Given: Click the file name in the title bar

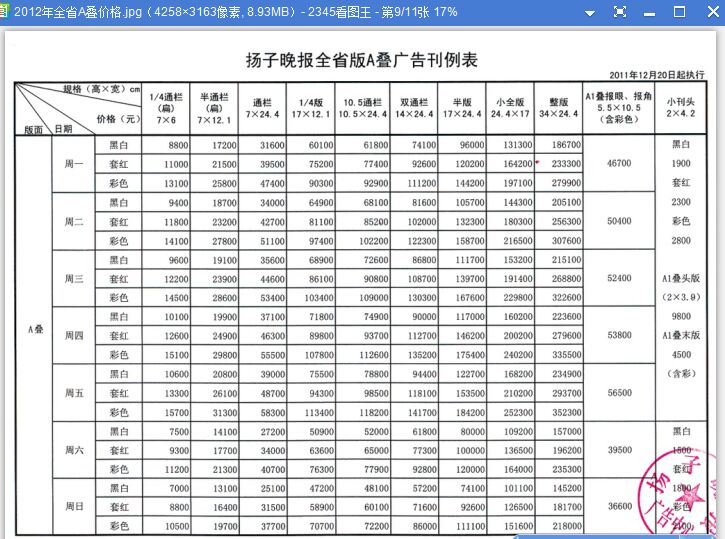Looking at the screenshot, I should pyautogui.click(x=78, y=12).
